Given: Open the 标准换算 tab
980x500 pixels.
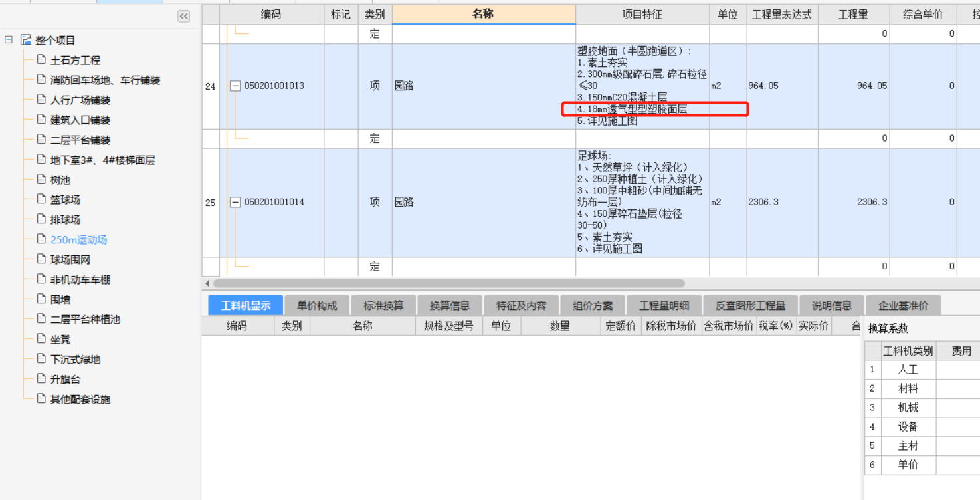Looking at the screenshot, I should point(383,306).
